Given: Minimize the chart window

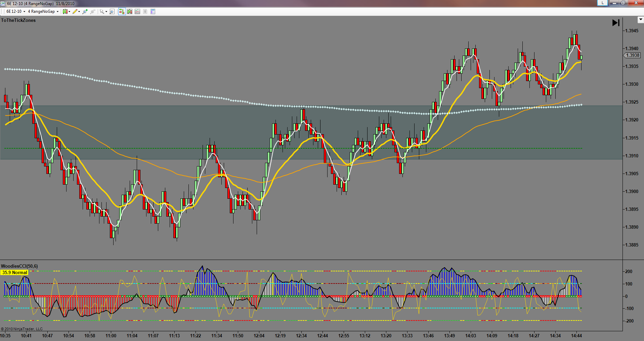Looking at the screenshot, I should [x=614, y=3].
